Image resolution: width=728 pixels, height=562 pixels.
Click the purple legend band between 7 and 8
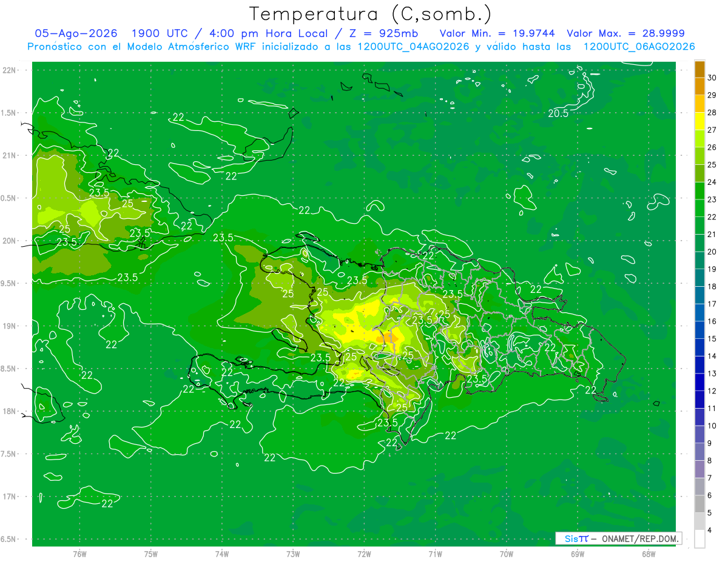699,469
